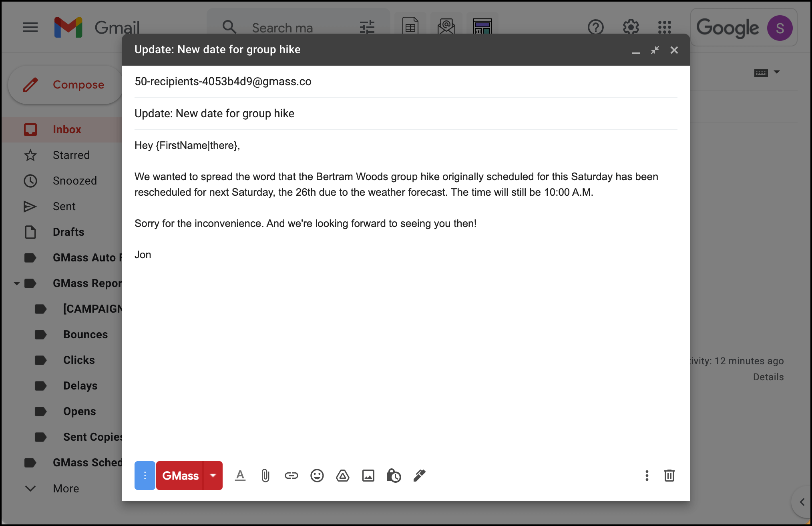Viewport: 812px width, 526px height.
Task: Click the search magnifier icon
Action: click(x=229, y=27)
